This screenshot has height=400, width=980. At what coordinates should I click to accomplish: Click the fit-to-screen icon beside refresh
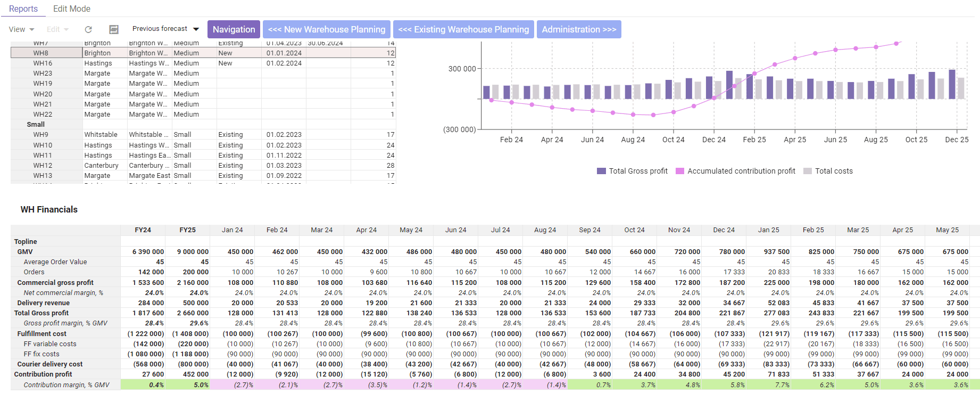click(113, 29)
